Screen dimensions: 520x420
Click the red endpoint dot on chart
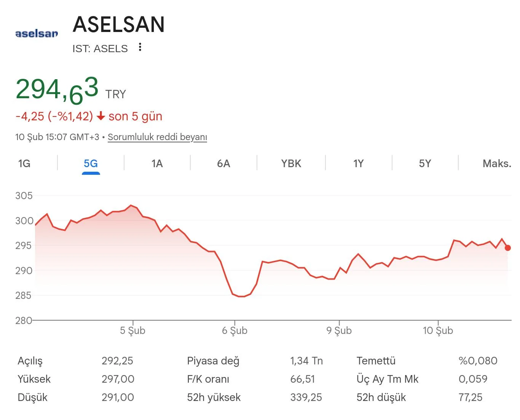(507, 248)
